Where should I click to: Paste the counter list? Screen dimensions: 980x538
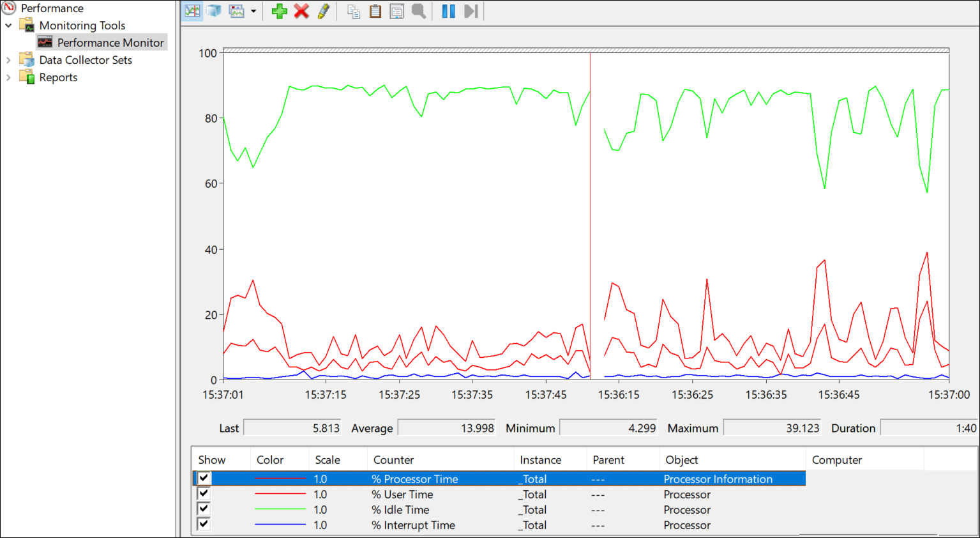tap(375, 11)
